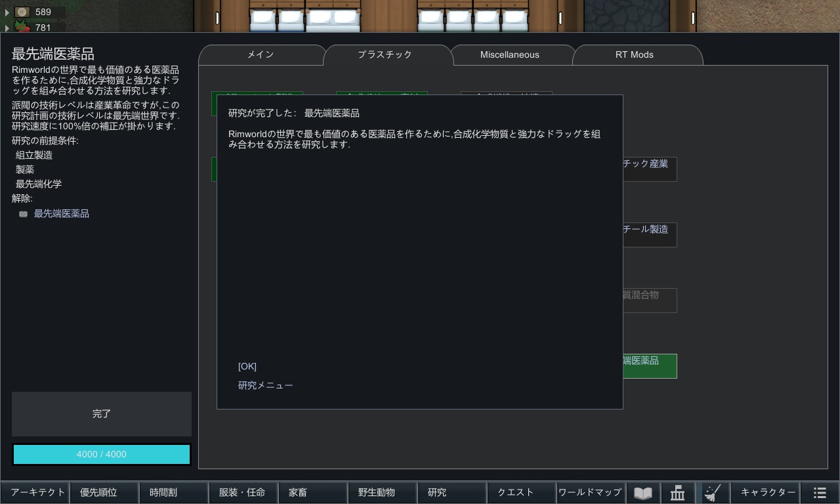The height and width of the screenshot is (504, 840).
Task: Open the クエスト quests tab
Action: click(x=522, y=493)
